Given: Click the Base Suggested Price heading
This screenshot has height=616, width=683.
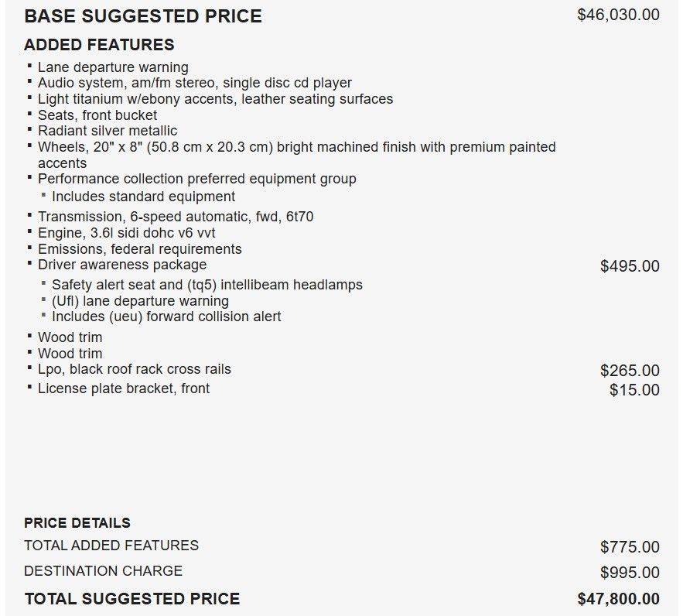Looking at the screenshot, I should [x=143, y=16].
